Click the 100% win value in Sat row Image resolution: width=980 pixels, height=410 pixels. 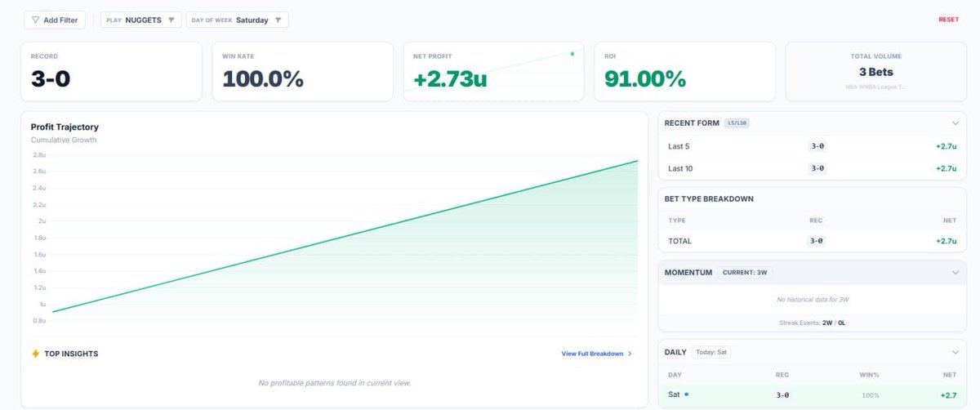click(x=871, y=394)
